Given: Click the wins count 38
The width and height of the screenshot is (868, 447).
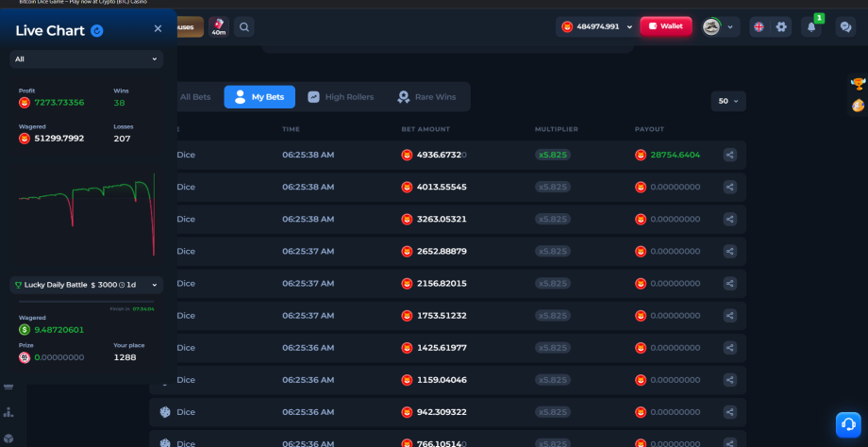Looking at the screenshot, I should click(x=119, y=103).
